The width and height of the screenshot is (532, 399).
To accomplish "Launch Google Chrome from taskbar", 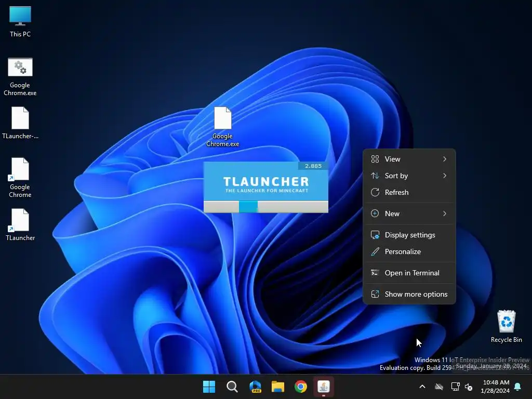I will 301,387.
